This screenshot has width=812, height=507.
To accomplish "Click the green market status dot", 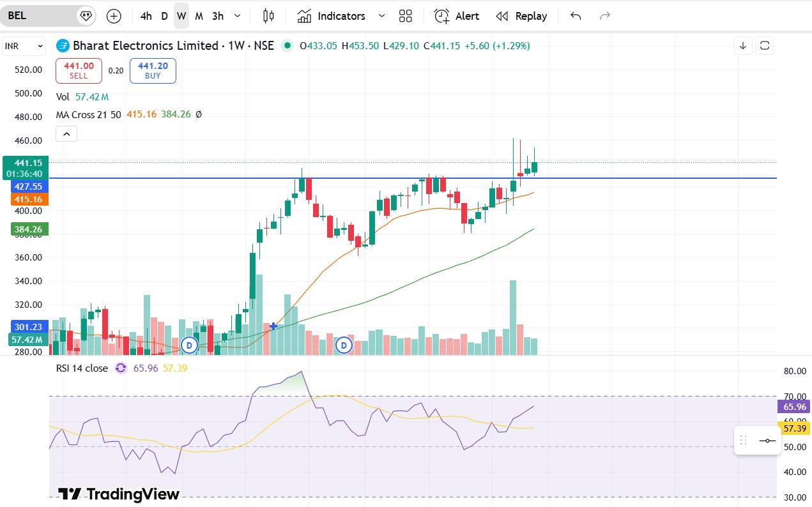I will click(x=287, y=45).
